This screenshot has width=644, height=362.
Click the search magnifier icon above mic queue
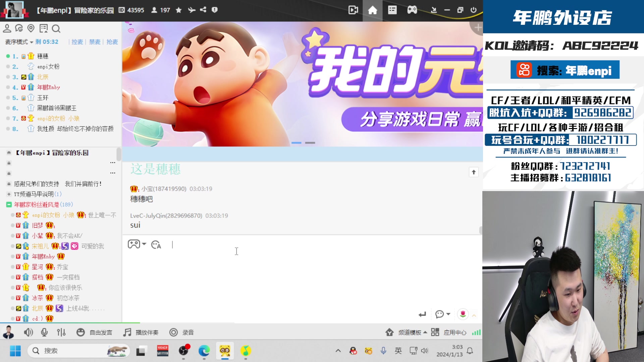[x=56, y=29]
